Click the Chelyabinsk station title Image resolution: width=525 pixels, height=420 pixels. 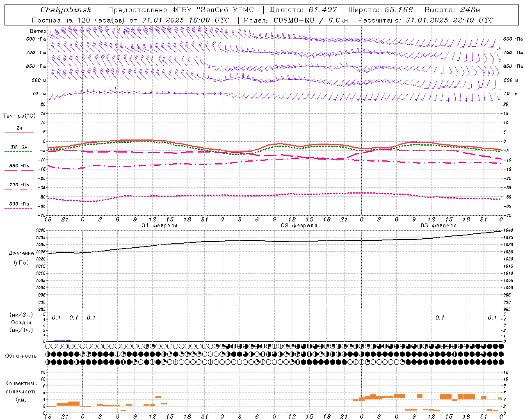click(66, 9)
